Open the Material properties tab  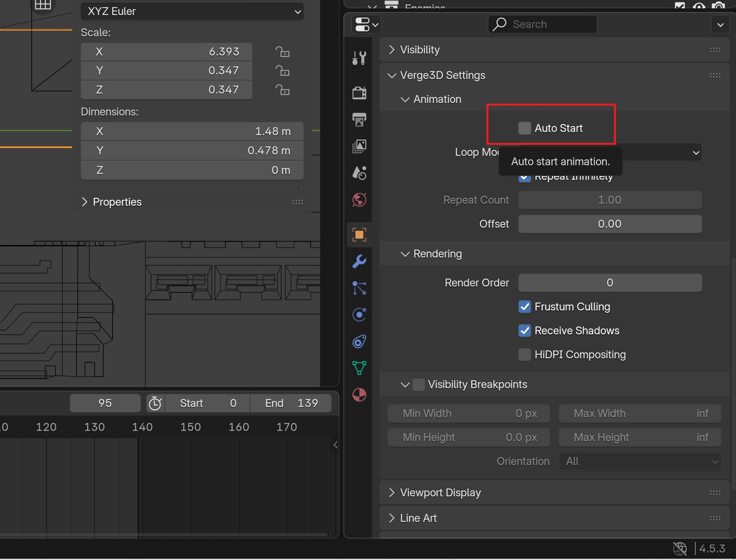[359, 395]
